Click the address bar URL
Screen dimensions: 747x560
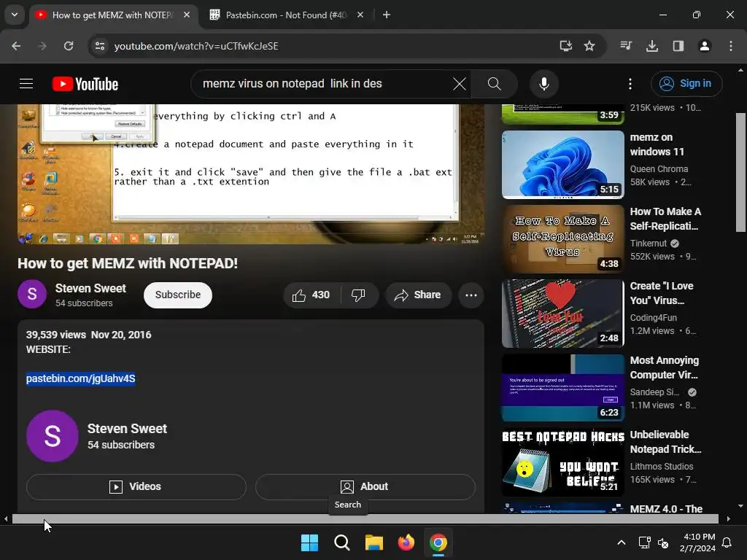click(x=196, y=46)
